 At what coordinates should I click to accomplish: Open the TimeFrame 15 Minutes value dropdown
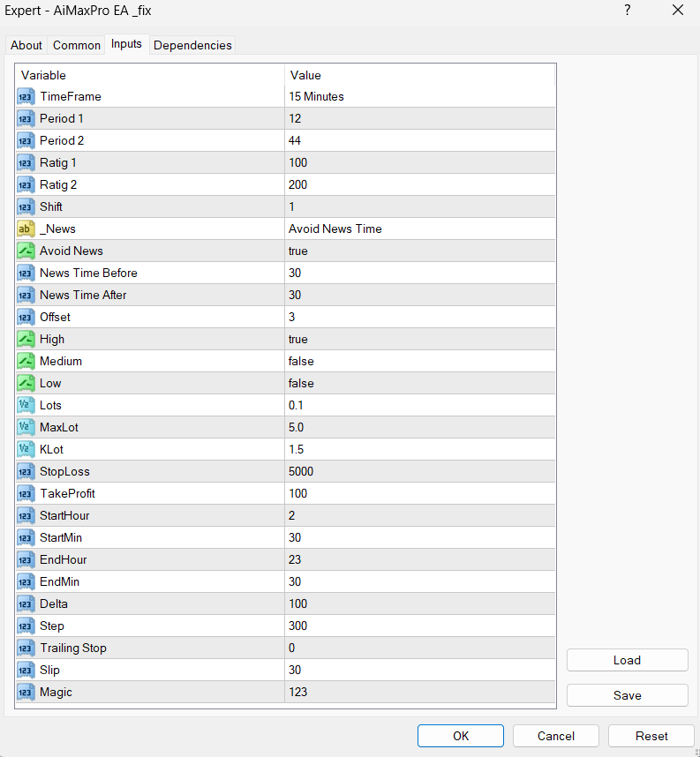click(x=420, y=96)
